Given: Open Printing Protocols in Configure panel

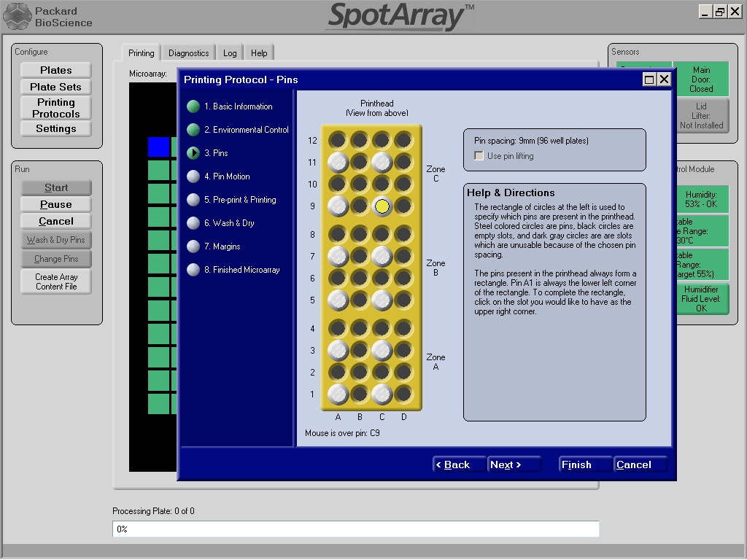Looking at the screenshot, I should click(55, 108).
